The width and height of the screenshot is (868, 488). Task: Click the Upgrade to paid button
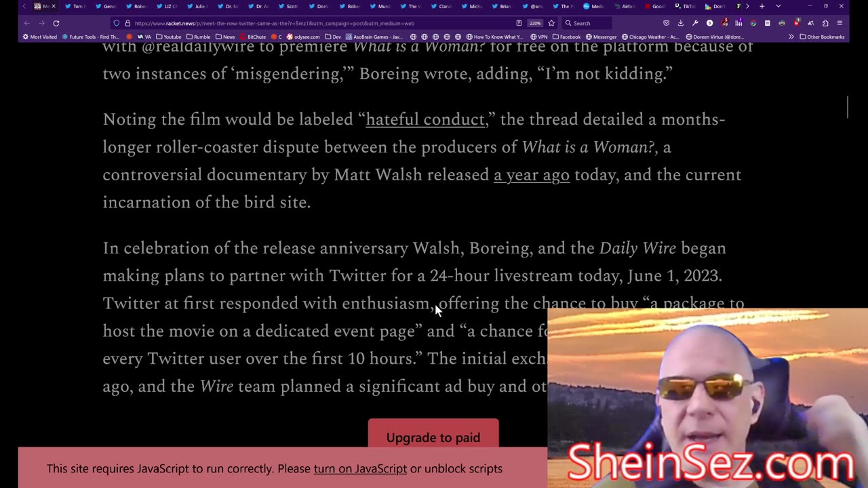pyautogui.click(x=433, y=437)
